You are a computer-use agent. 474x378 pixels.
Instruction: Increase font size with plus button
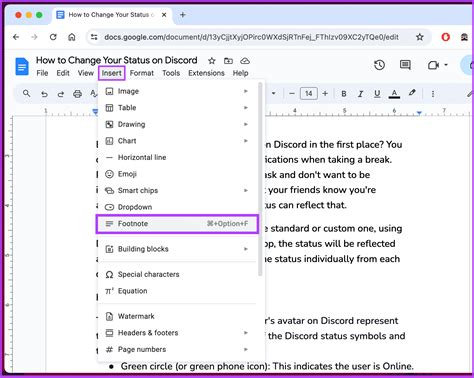325,94
